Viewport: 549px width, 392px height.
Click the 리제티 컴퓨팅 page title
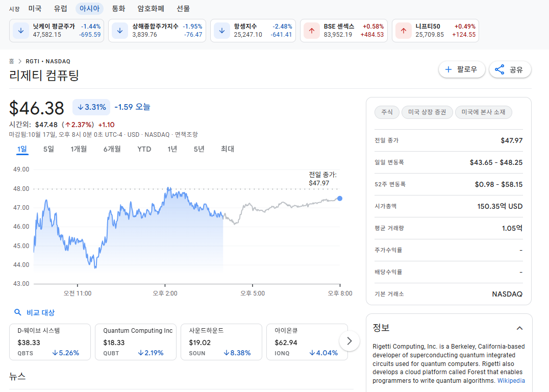click(44, 76)
